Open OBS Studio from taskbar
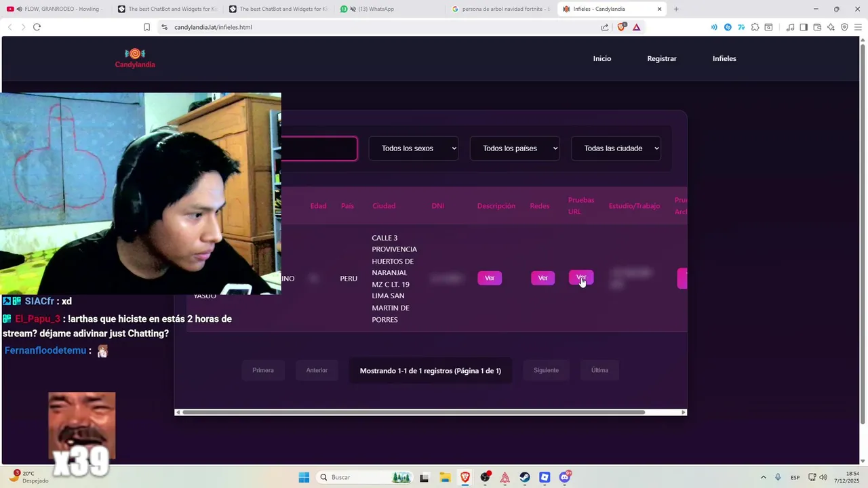Image resolution: width=868 pixels, height=488 pixels. pyautogui.click(x=485, y=477)
